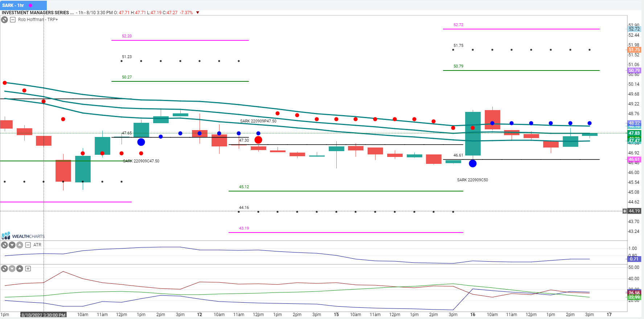
Task: Click the 45.12 green level label
Action: (244, 187)
